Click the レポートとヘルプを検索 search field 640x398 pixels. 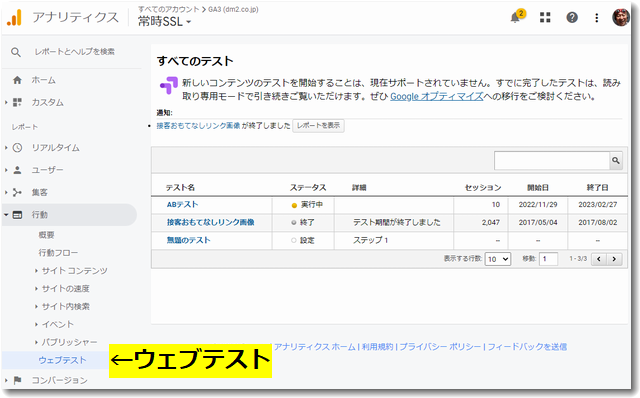click(75, 52)
